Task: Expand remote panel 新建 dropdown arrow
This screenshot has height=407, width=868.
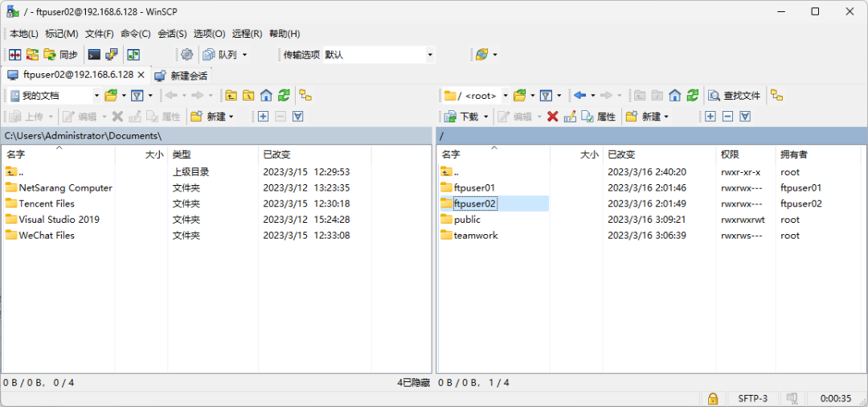Action: (x=666, y=117)
